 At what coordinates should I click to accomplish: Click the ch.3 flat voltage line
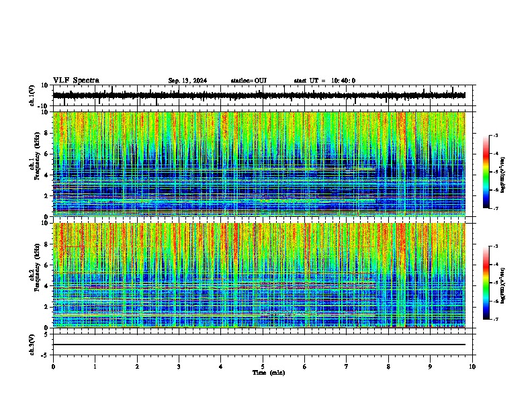coord(259,345)
